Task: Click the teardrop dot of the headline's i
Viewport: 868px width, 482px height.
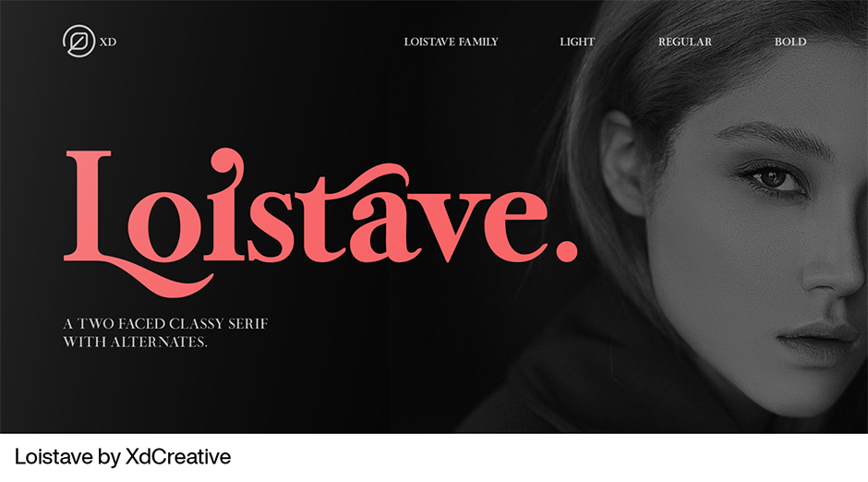Action: click(x=226, y=163)
